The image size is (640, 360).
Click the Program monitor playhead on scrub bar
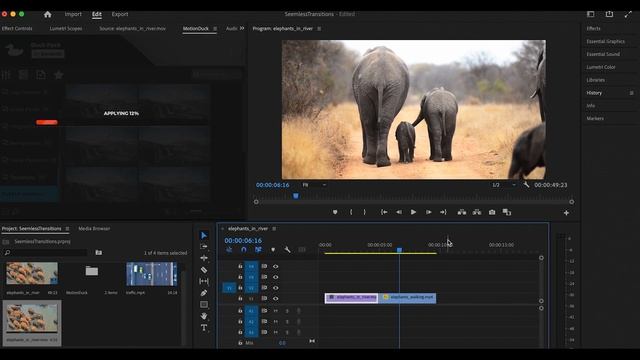coord(296,196)
